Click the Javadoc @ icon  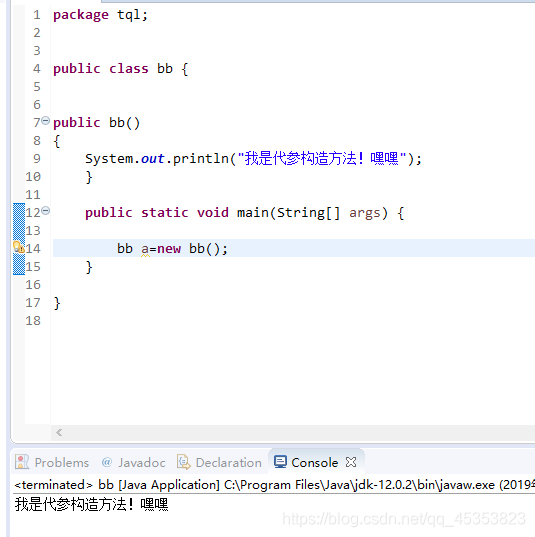click(107, 462)
